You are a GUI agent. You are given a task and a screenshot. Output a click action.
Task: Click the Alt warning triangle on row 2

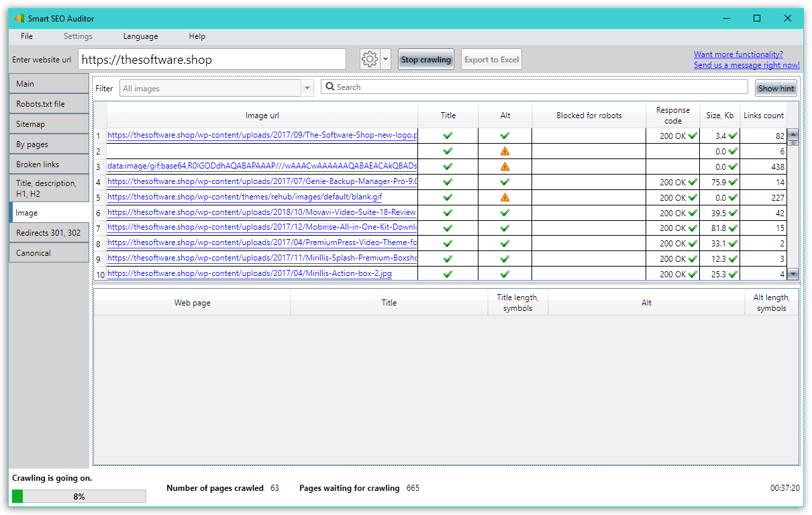point(505,151)
